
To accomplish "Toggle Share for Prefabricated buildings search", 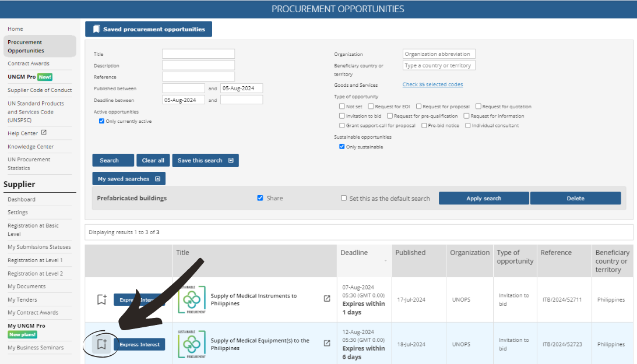I will click(260, 198).
